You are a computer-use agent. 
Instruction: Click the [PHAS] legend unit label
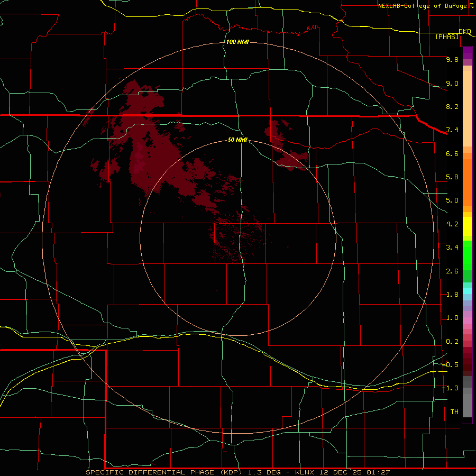447,36
